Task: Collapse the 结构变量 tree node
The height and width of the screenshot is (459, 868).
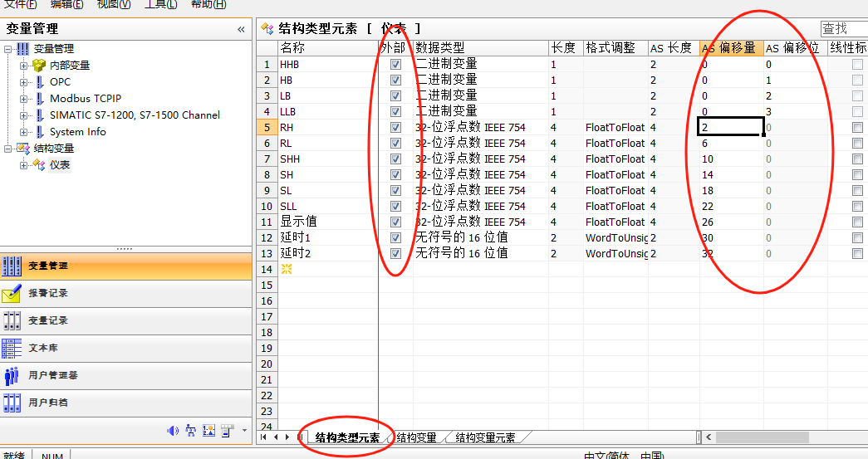Action: coord(8,148)
